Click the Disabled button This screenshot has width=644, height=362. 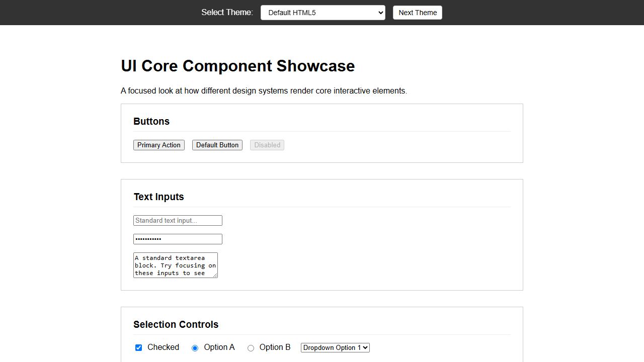(x=267, y=145)
